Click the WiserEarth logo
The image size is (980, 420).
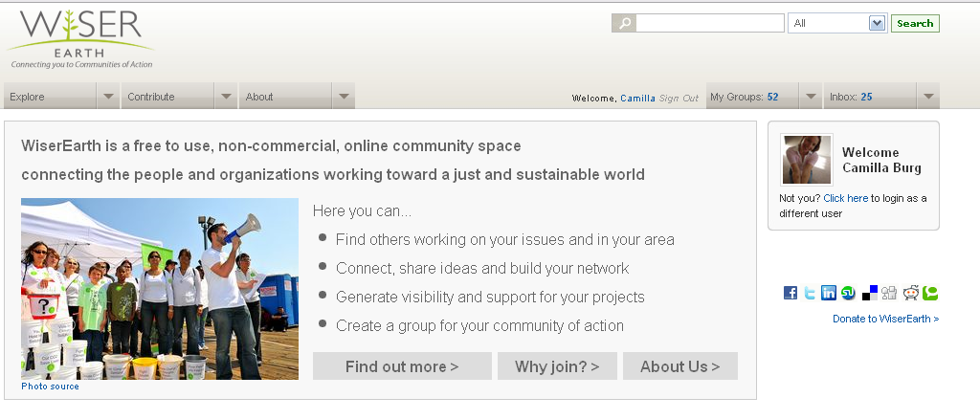click(x=80, y=39)
